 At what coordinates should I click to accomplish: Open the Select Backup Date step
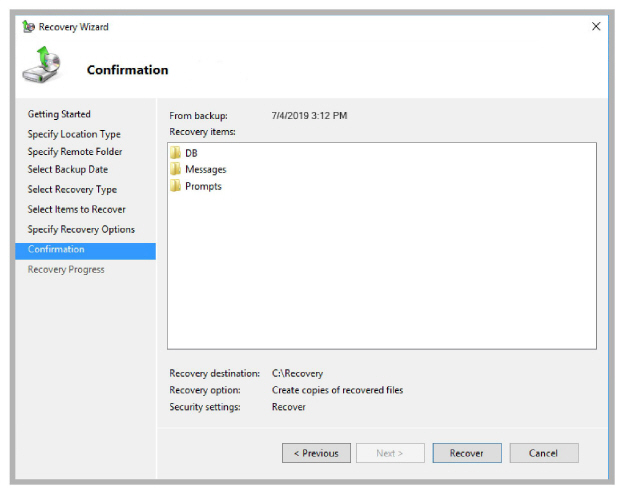pyautogui.click(x=68, y=170)
